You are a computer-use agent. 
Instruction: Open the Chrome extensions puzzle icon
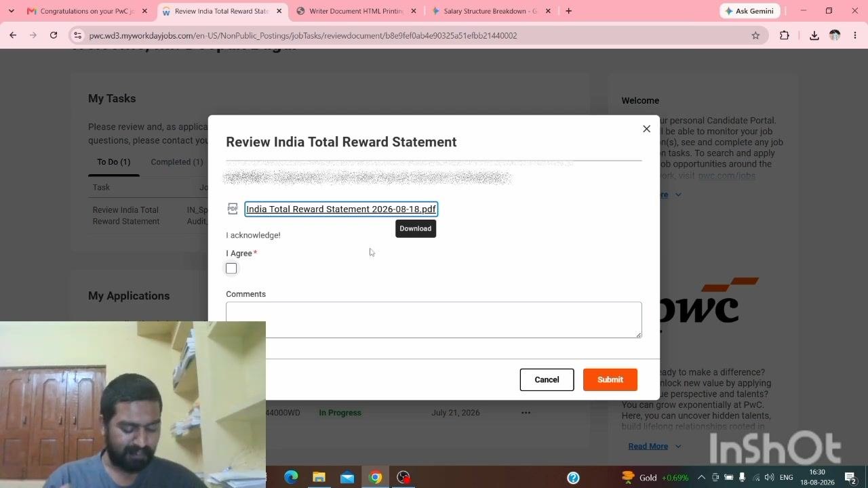[x=785, y=35]
